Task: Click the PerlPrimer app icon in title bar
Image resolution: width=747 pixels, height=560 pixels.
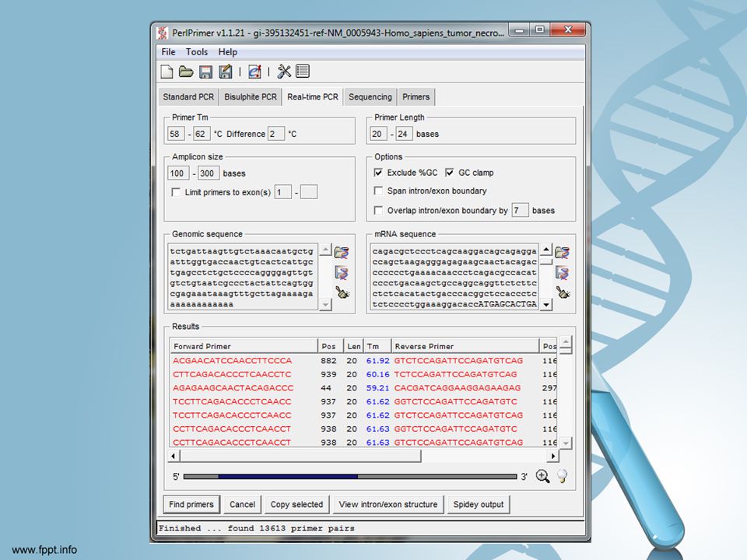Action: 163,33
